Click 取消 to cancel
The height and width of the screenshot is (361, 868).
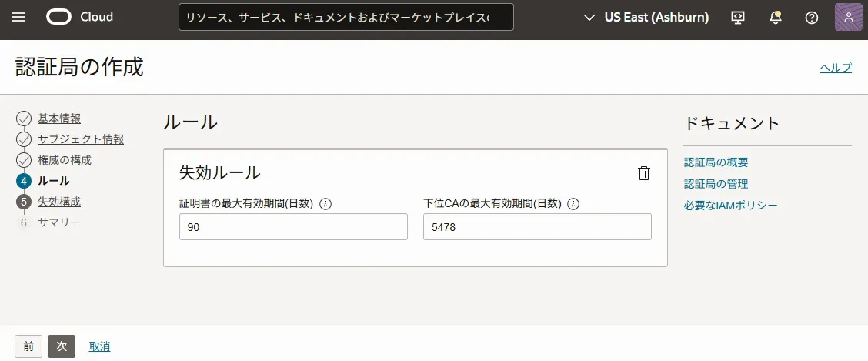click(x=99, y=346)
